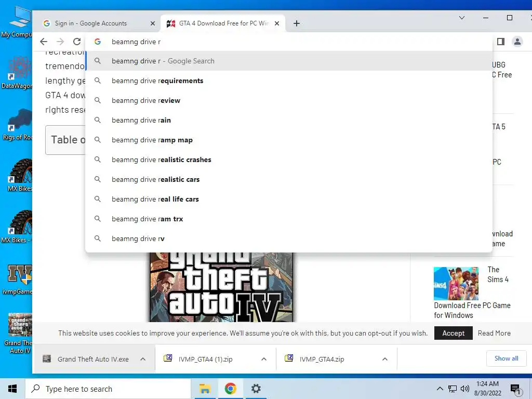Expand options for Grand Theft Auto IV.exe download
532x399 pixels.
[x=143, y=359]
